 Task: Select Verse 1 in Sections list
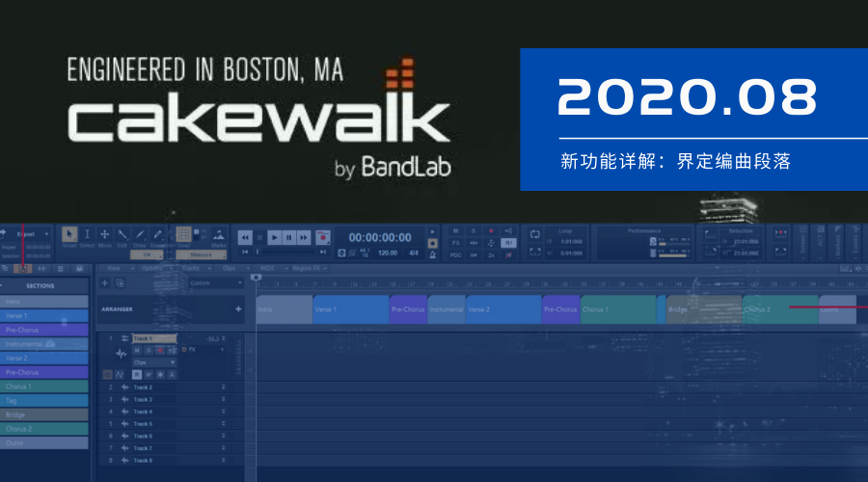(x=44, y=316)
